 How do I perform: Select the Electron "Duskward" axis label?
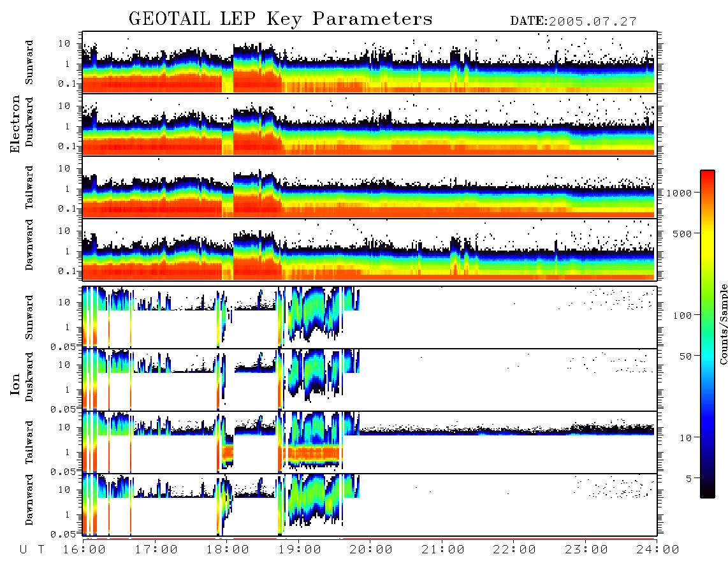tap(29, 122)
